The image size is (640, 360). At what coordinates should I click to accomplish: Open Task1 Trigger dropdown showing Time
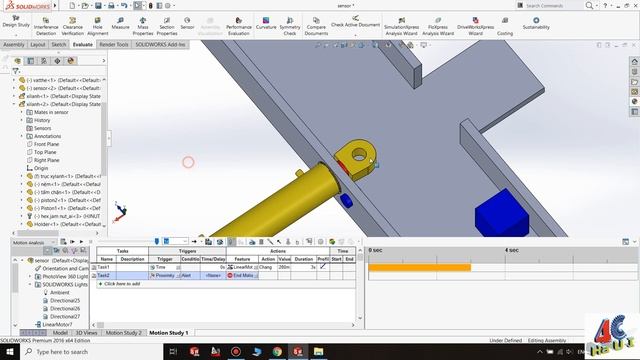[x=178, y=267]
